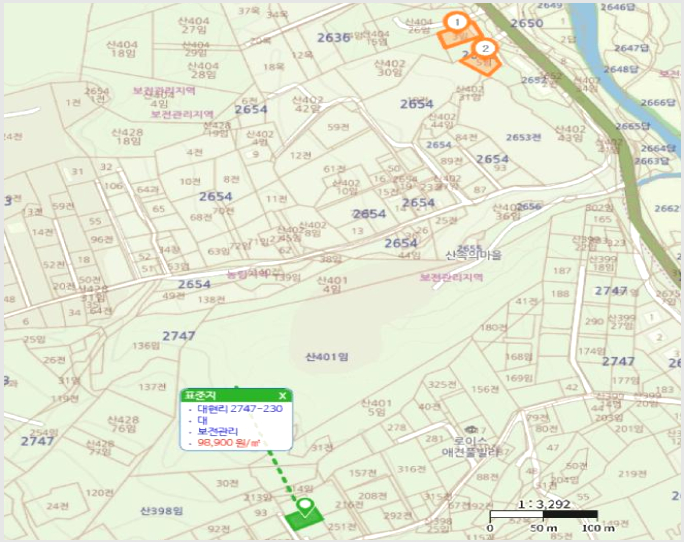Click the 2647답 parcel label
The image size is (684, 542).
click(631, 48)
